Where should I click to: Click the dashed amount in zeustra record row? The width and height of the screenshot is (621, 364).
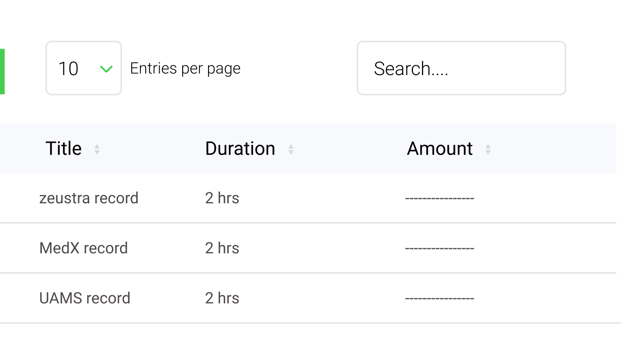[440, 199]
